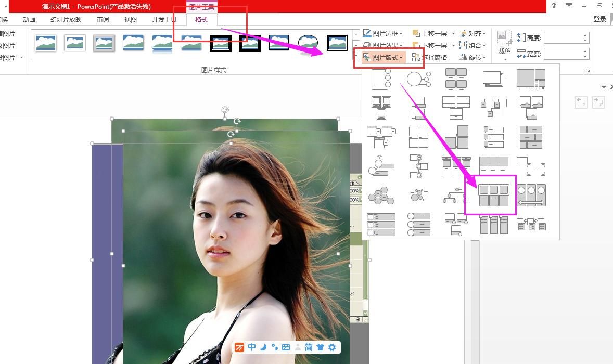
Task: Select the accent-picture layout with three stacked circles
Action: click(x=381, y=79)
